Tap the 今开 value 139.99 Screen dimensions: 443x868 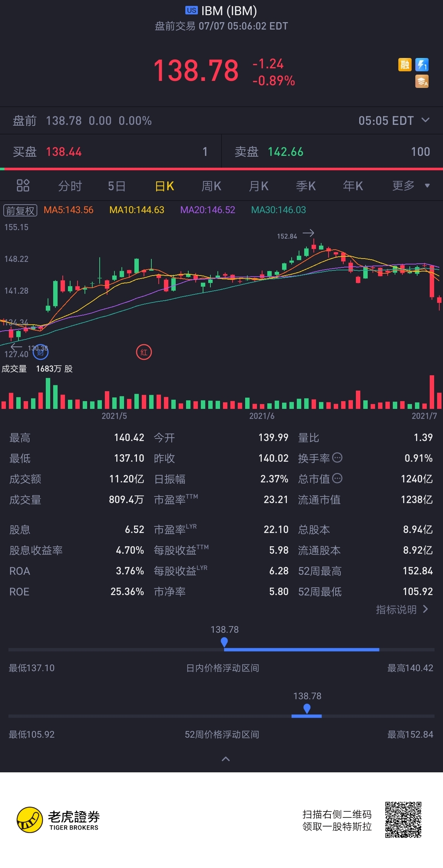click(273, 437)
